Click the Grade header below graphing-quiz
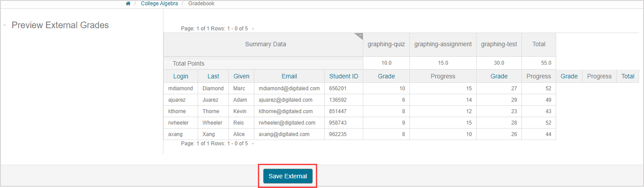Image resolution: width=644 pixels, height=188 pixels. pos(386,76)
